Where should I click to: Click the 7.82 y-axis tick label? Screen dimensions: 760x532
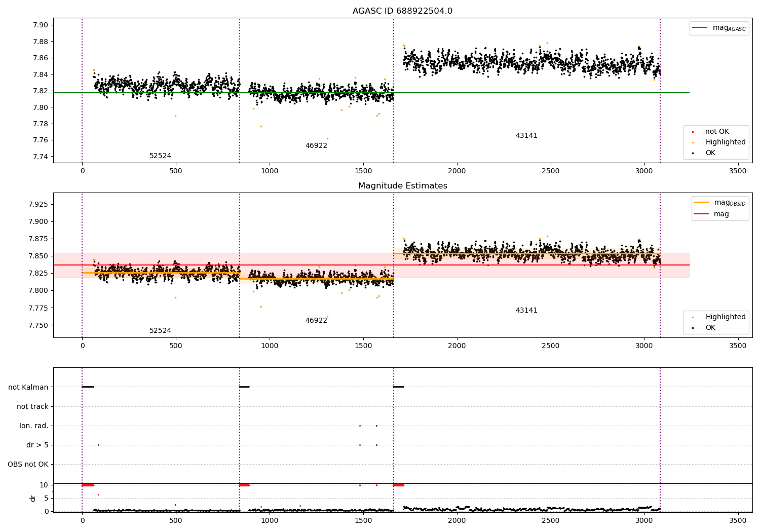(40, 91)
